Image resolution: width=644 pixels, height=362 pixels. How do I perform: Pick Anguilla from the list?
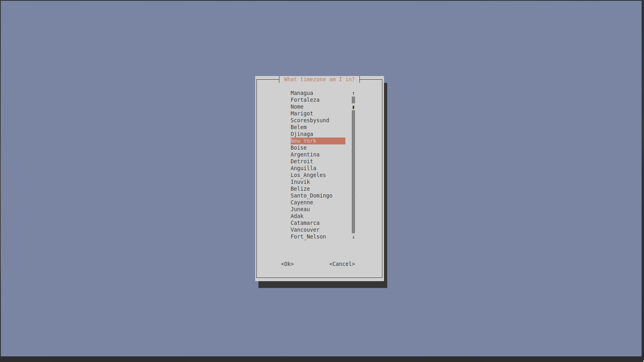point(303,168)
